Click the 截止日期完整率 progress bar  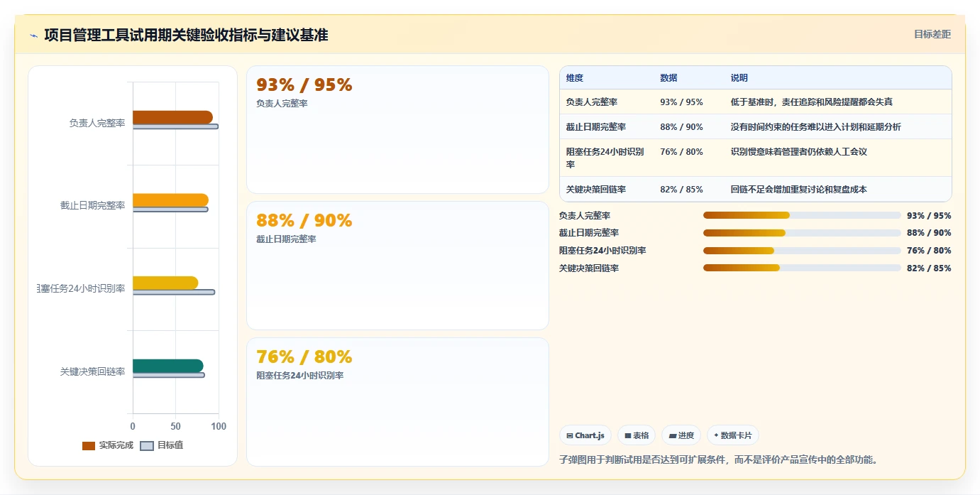click(802, 233)
